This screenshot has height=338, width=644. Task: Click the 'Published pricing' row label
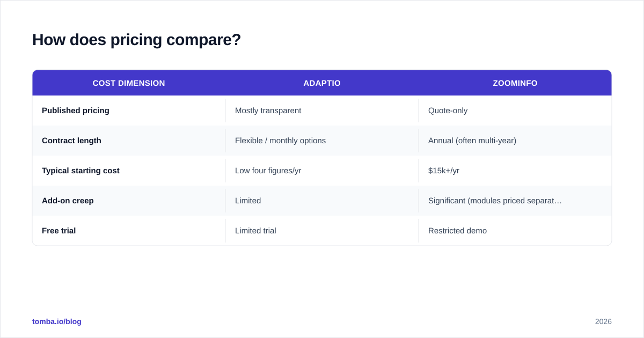(x=76, y=111)
